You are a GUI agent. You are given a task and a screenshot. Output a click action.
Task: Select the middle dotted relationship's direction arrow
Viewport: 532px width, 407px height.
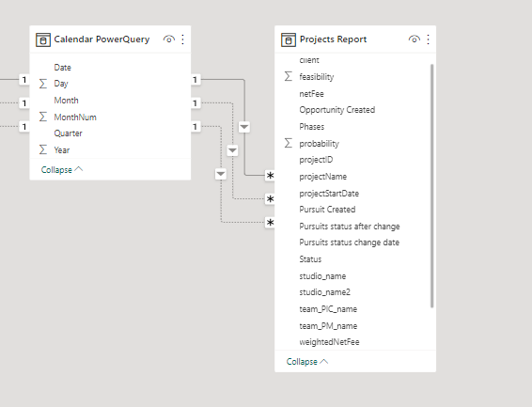click(x=232, y=150)
